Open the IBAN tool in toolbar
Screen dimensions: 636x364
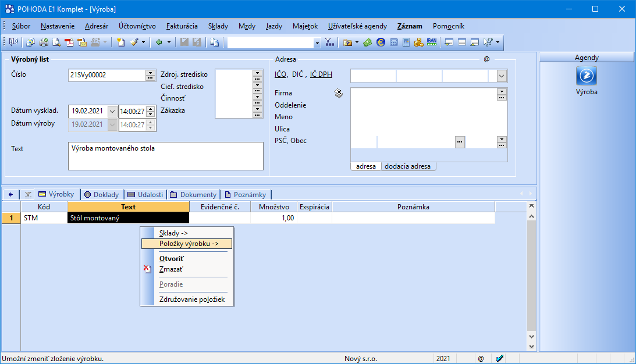[x=432, y=42]
